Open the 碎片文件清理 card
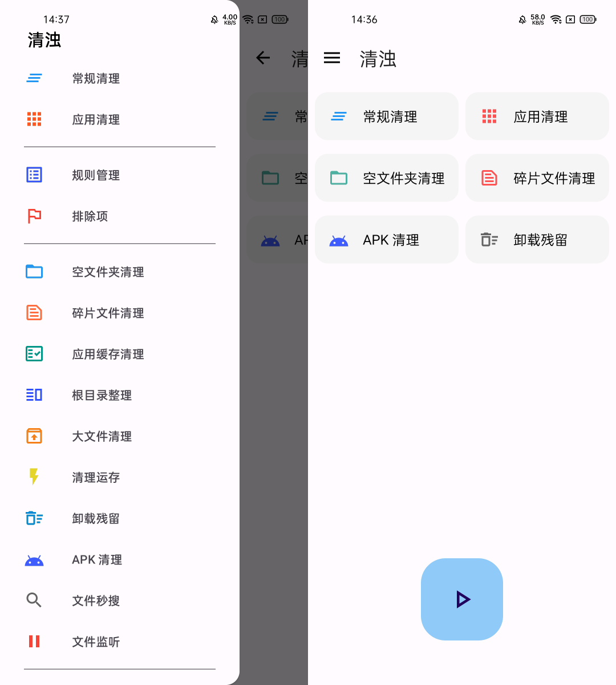The height and width of the screenshot is (685, 616). coord(537,178)
